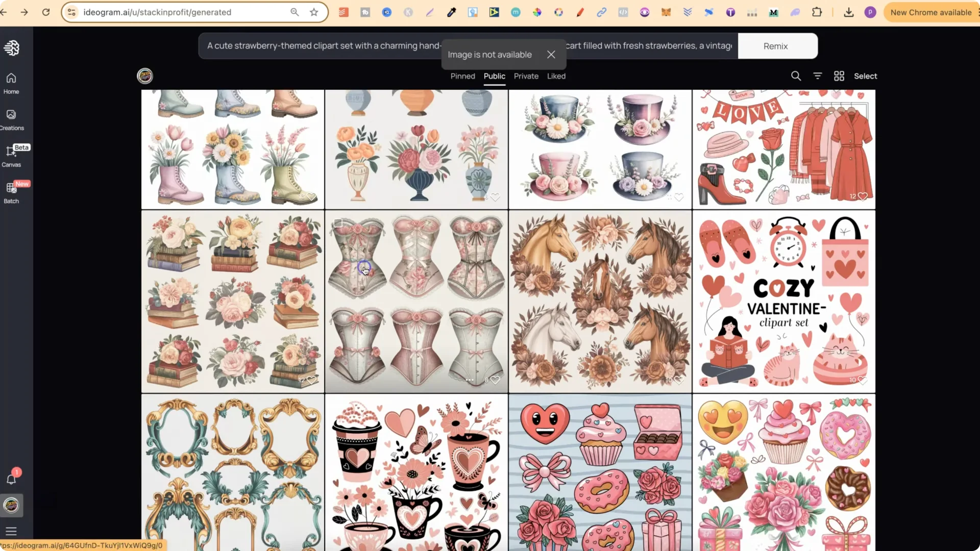
Task: Open the Chrome extensions puzzle menu
Action: click(817, 12)
